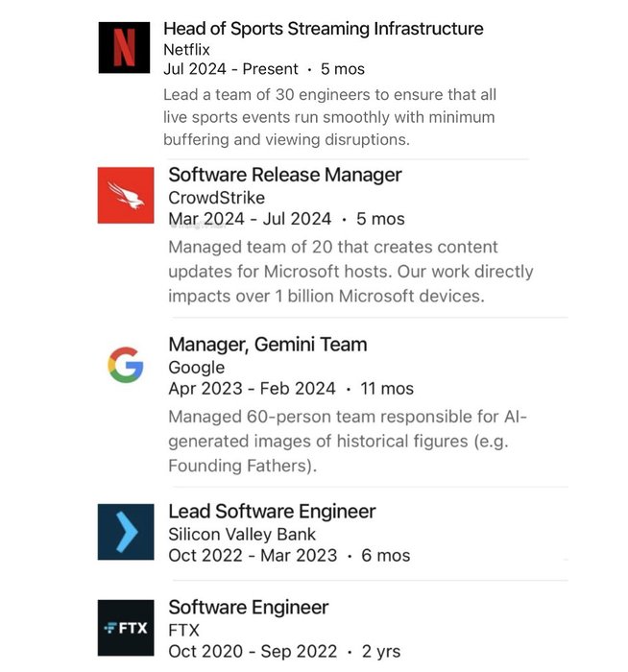Click the Google G logo
This screenshot has width=628, height=672.
click(x=126, y=366)
